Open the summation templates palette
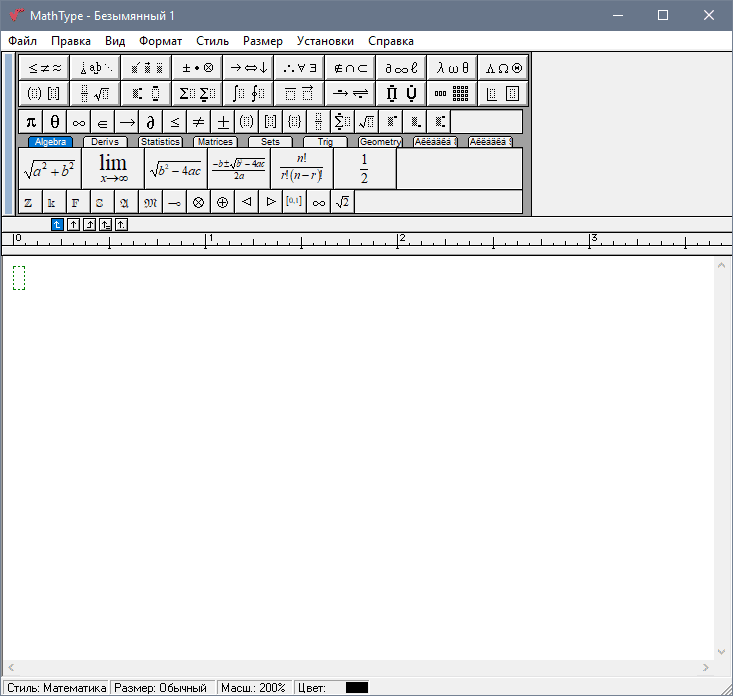This screenshot has width=733, height=696. 197,93
